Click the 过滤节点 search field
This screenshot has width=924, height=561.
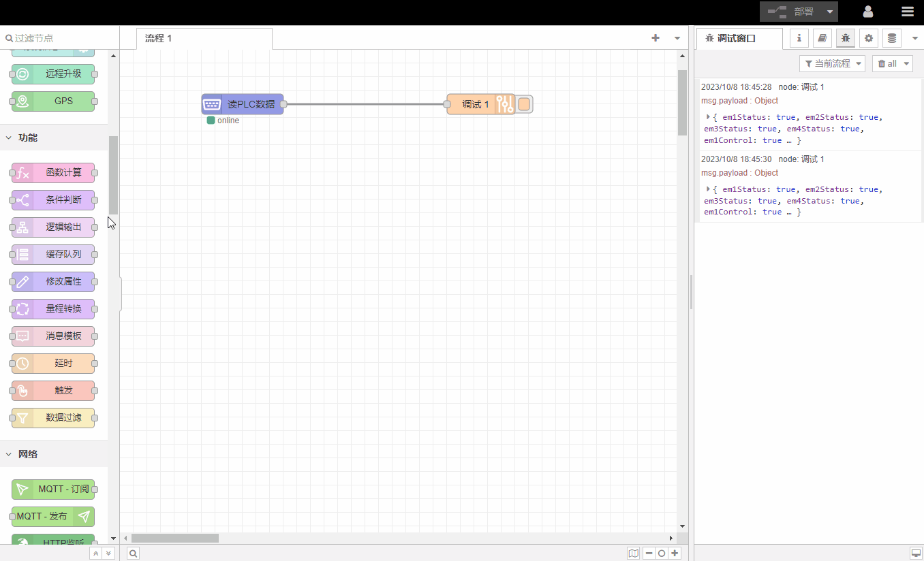click(x=61, y=38)
